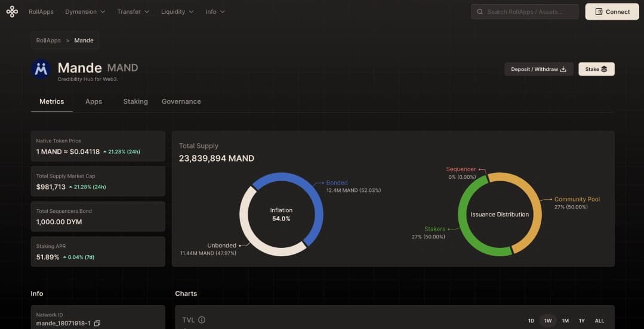Click the Total Sequencers Bond card
The image size is (644, 329).
click(x=98, y=216)
